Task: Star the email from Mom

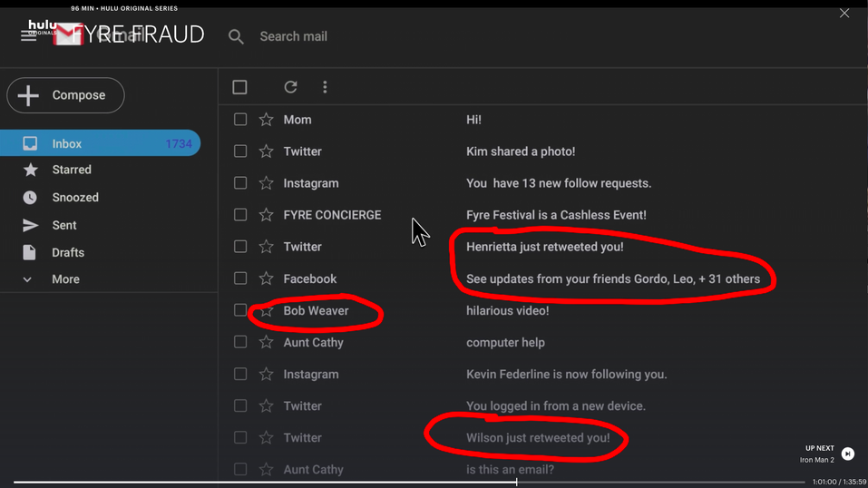Action: click(267, 120)
